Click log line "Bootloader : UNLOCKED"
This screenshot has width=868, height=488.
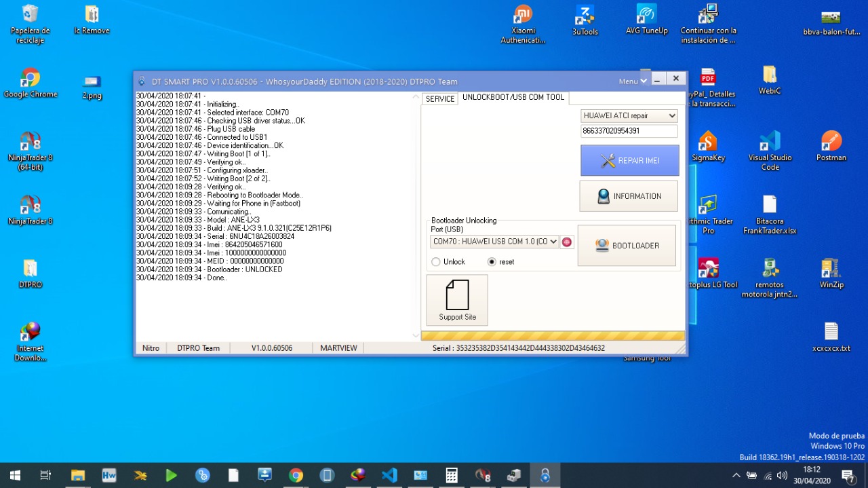pyautogui.click(x=209, y=269)
